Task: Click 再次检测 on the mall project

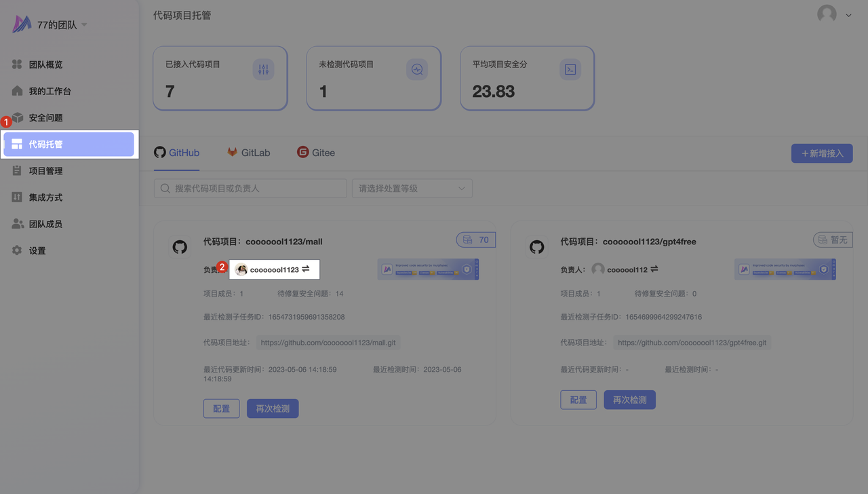Action: coord(273,408)
